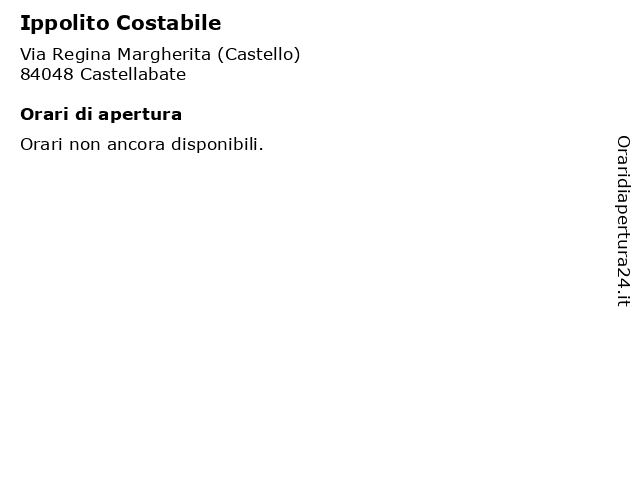Image resolution: width=640 pixels, height=480 pixels.
Task: Click the Orari non ancora disponibili text
Action: click(x=142, y=144)
